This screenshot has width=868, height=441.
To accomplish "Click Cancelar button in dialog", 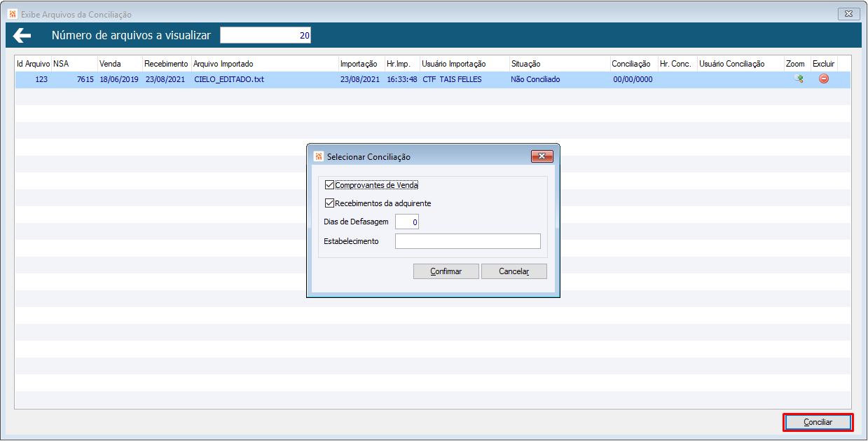I will (x=514, y=271).
